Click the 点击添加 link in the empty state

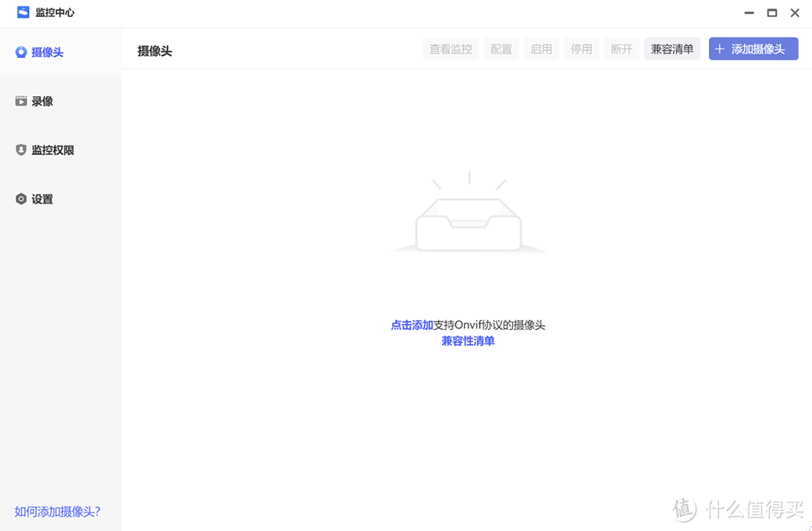pos(410,325)
